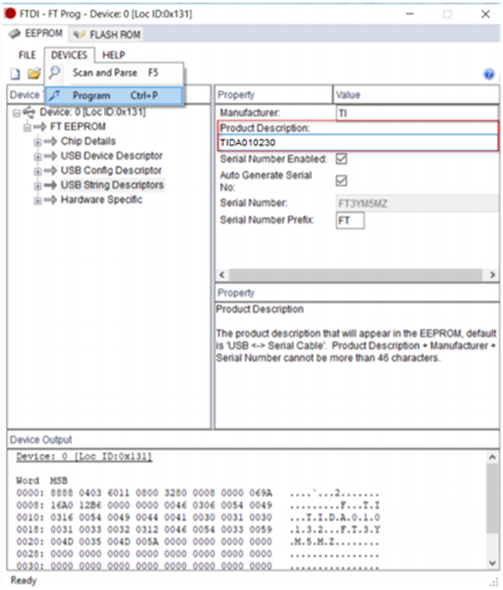
Task: Click hex row 0018 in Device Output
Action: [198, 530]
